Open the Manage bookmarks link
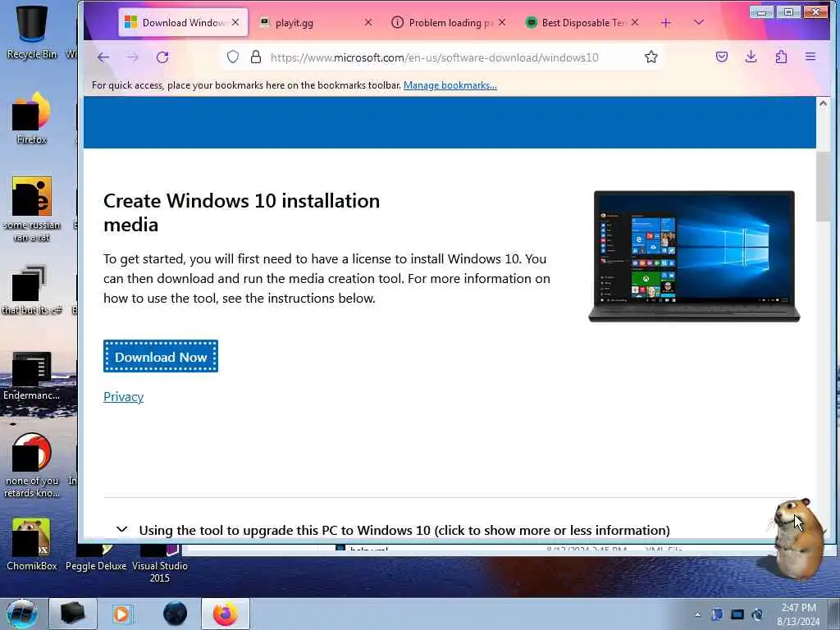The width and height of the screenshot is (840, 630). (450, 85)
